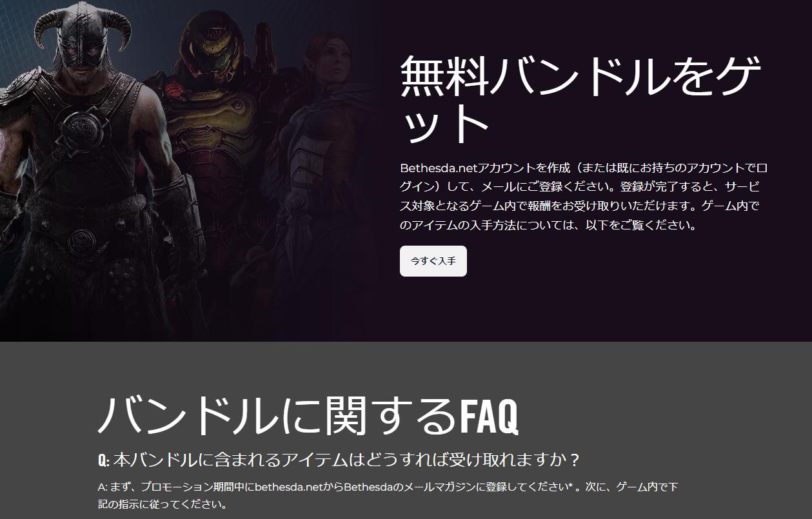Click the バンドルに関するFAQ heading
The height and width of the screenshot is (519, 812).
tap(308, 416)
